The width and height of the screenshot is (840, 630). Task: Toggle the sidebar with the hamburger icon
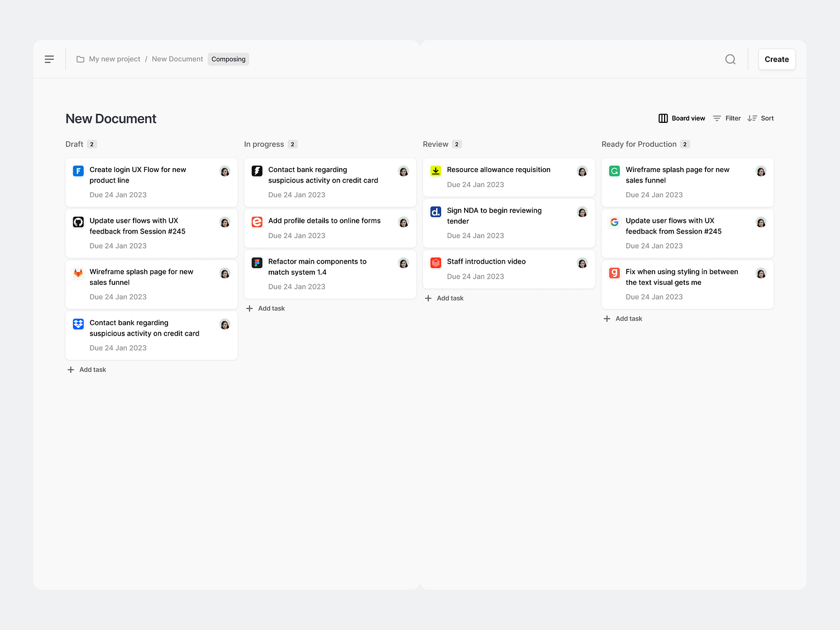[49, 59]
